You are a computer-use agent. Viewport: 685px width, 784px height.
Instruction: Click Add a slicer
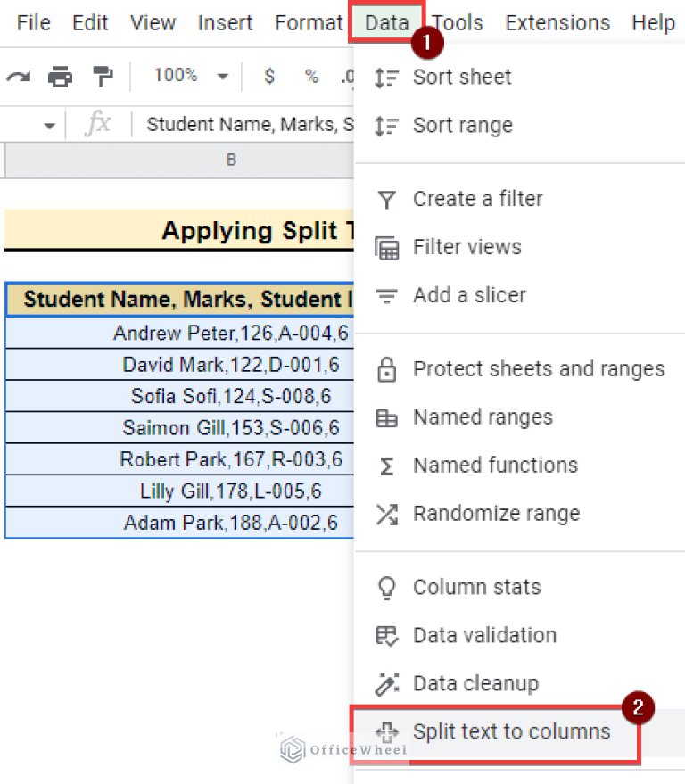(469, 295)
